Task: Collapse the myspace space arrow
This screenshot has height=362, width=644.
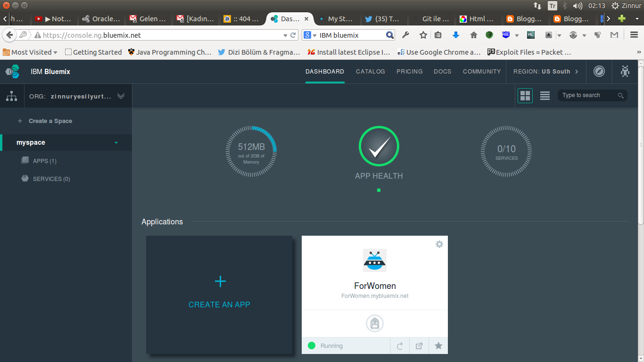Action: [x=116, y=143]
